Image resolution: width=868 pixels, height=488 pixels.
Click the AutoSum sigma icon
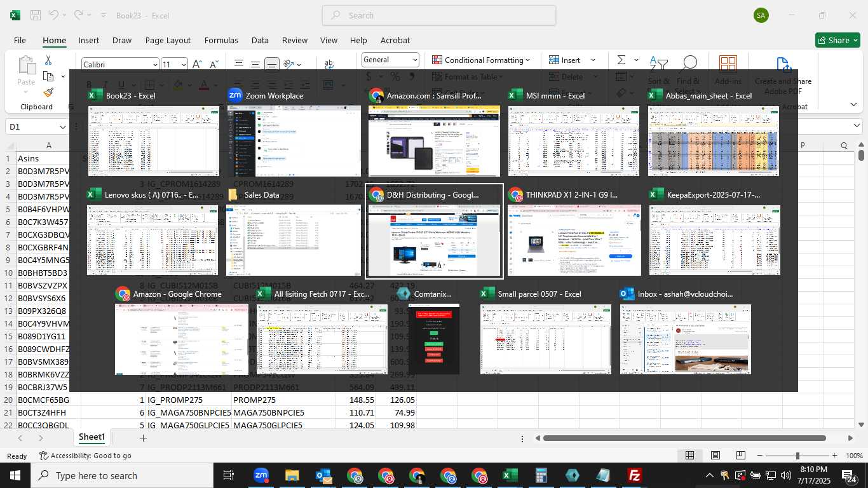621,60
